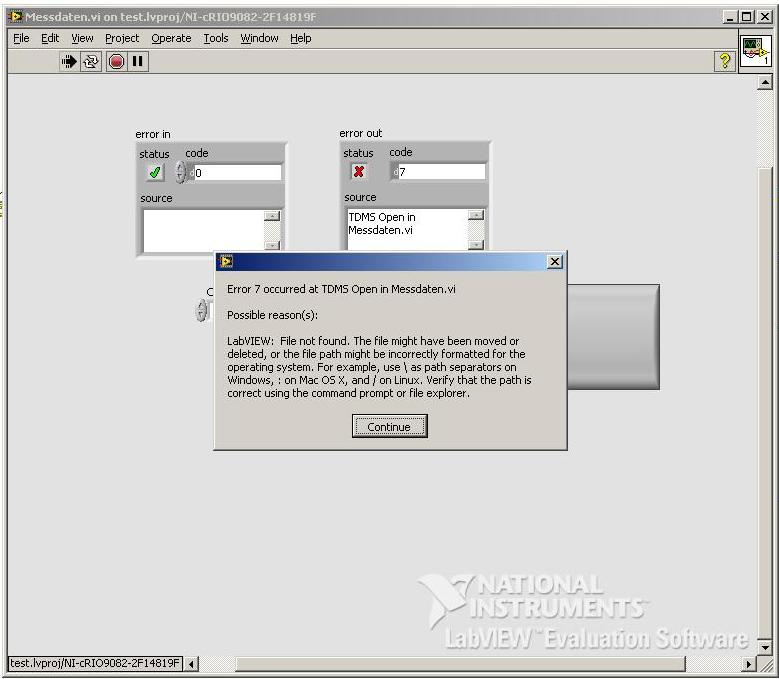Click the vertical scrollbar thumb
Viewport: 779px width, 679px height.
pyautogui.click(x=765, y=403)
